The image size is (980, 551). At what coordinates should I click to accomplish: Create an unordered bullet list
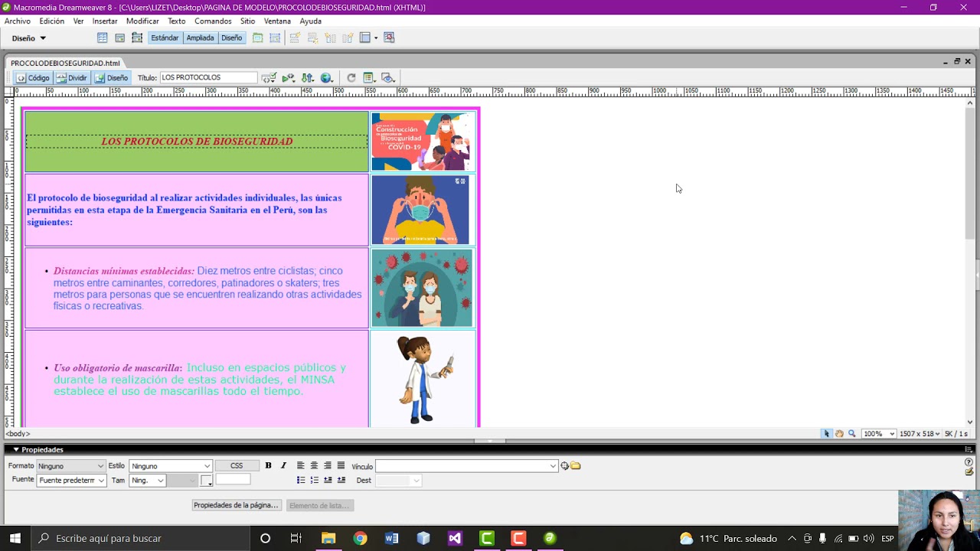[300, 480]
